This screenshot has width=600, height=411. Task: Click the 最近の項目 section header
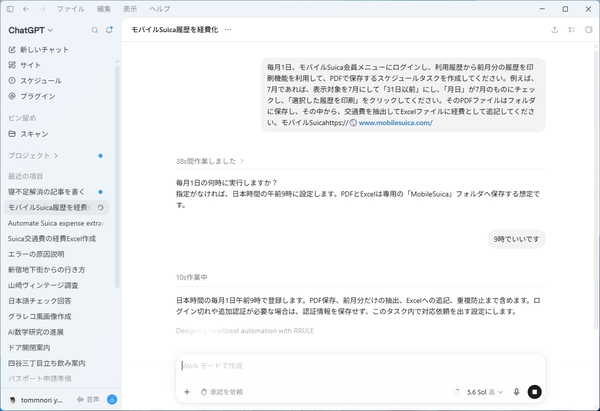[25, 176]
